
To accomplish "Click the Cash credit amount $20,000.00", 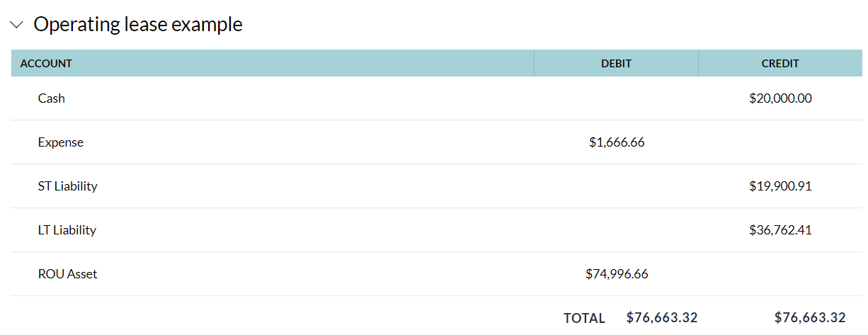I will coord(780,98).
